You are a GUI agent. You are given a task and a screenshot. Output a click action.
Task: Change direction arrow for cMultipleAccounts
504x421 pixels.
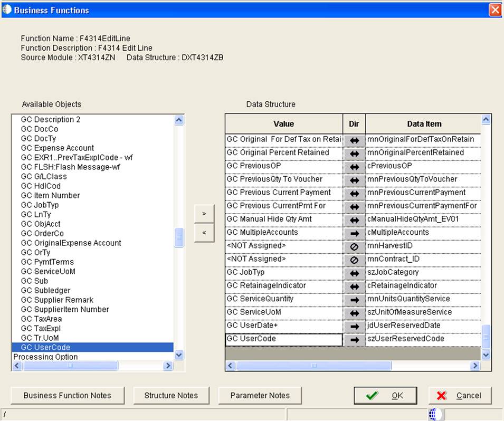pyautogui.click(x=354, y=234)
